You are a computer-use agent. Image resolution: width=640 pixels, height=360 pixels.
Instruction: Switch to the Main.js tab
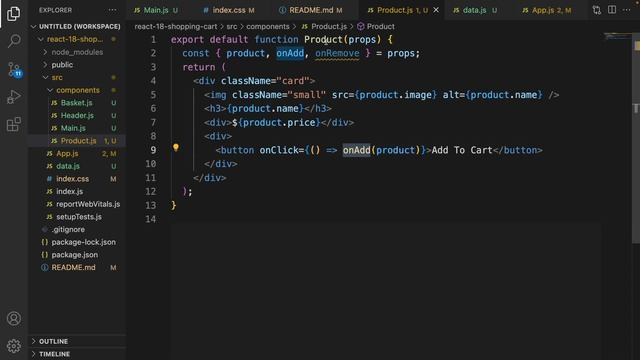pyautogui.click(x=156, y=10)
